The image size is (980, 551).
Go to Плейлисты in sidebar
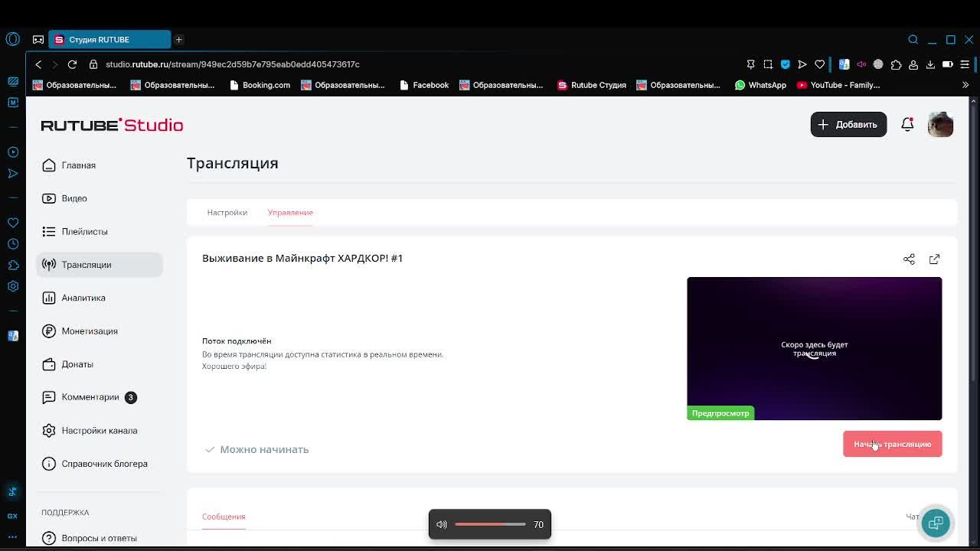[84, 231]
